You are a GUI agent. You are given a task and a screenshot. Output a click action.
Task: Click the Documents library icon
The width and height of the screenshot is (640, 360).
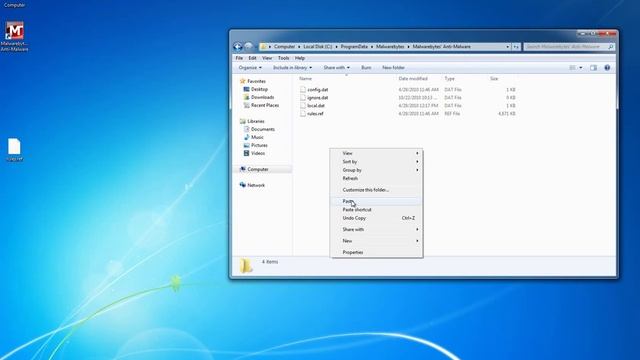click(247, 129)
